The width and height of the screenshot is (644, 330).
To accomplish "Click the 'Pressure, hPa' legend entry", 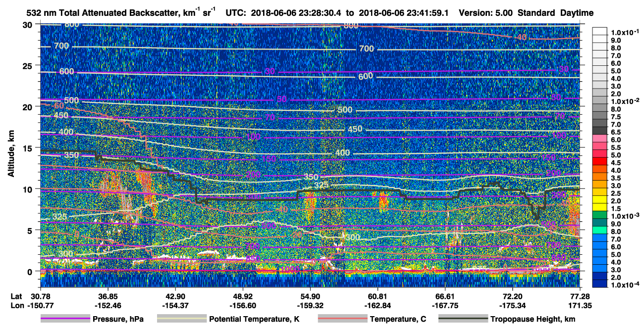I will coord(118,319).
